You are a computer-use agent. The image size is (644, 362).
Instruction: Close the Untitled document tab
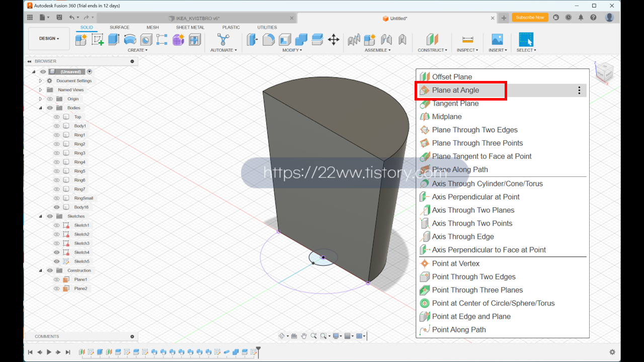point(493,18)
